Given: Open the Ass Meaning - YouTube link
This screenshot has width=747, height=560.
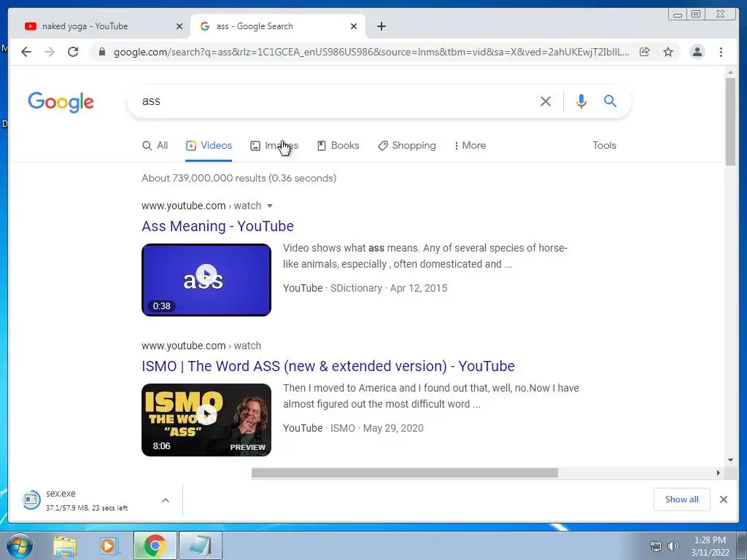Looking at the screenshot, I should (x=217, y=226).
